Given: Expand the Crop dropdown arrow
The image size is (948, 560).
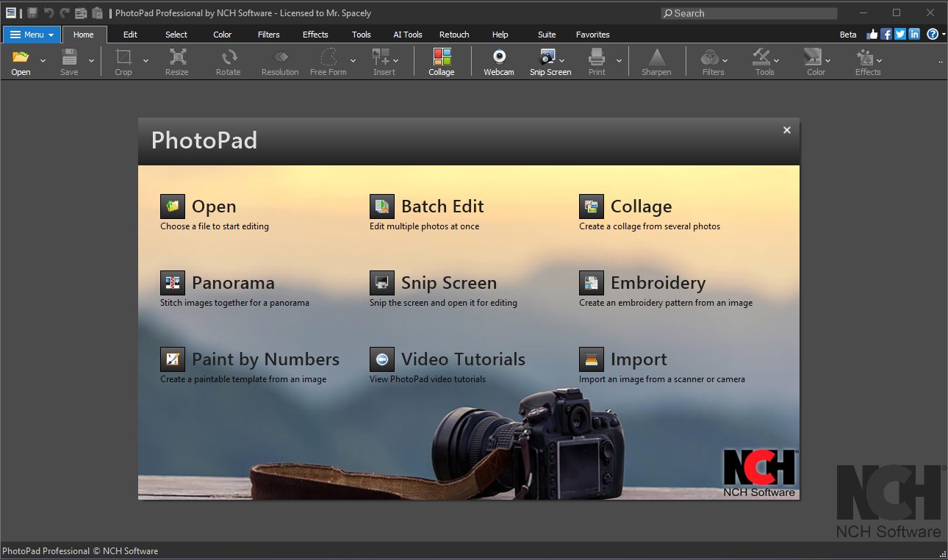Looking at the screenshot, I should (x=146, y=61).
